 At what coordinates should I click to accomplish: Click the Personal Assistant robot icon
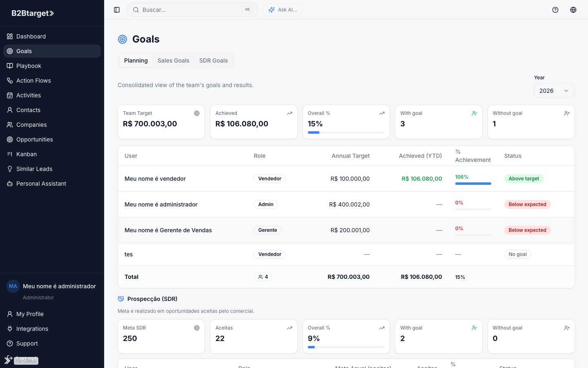10,184
